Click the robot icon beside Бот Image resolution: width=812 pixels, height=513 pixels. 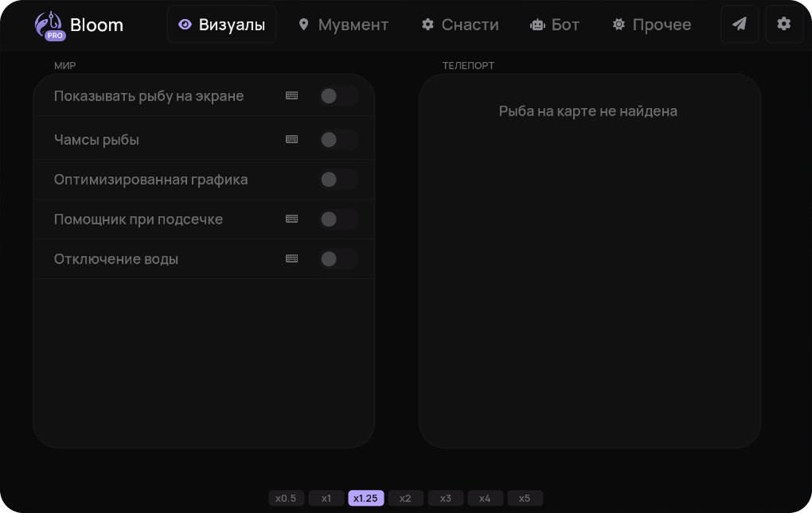pyautogui.click(x=537, y=25)
